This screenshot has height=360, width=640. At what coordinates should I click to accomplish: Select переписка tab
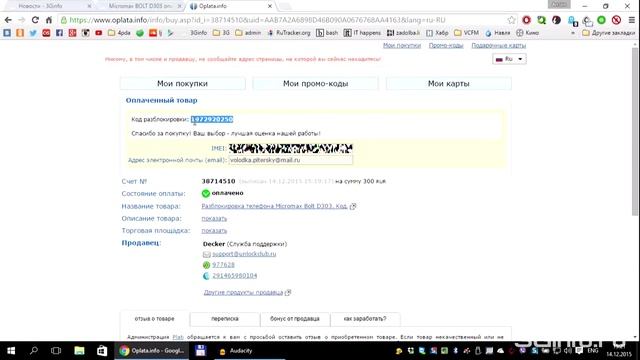click(225, 319)
